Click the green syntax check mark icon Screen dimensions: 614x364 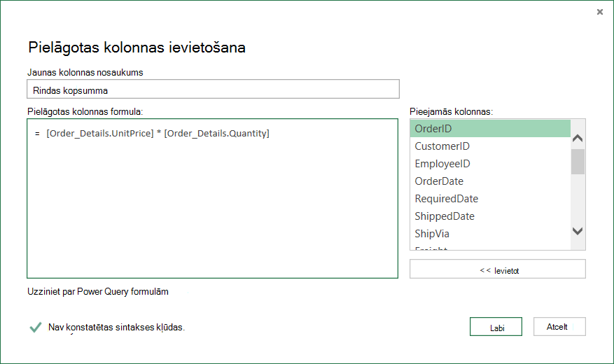pyautogui.click(x=35, y=327)
